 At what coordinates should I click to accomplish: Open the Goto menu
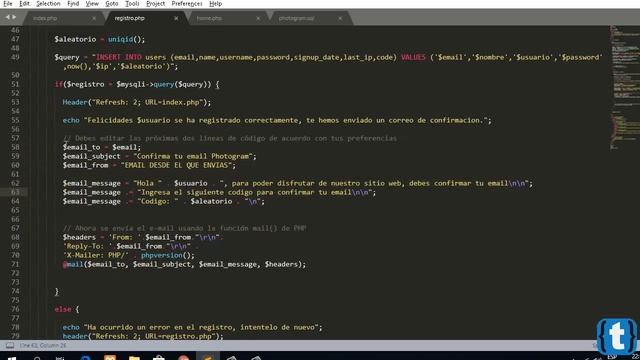point(111,4)
